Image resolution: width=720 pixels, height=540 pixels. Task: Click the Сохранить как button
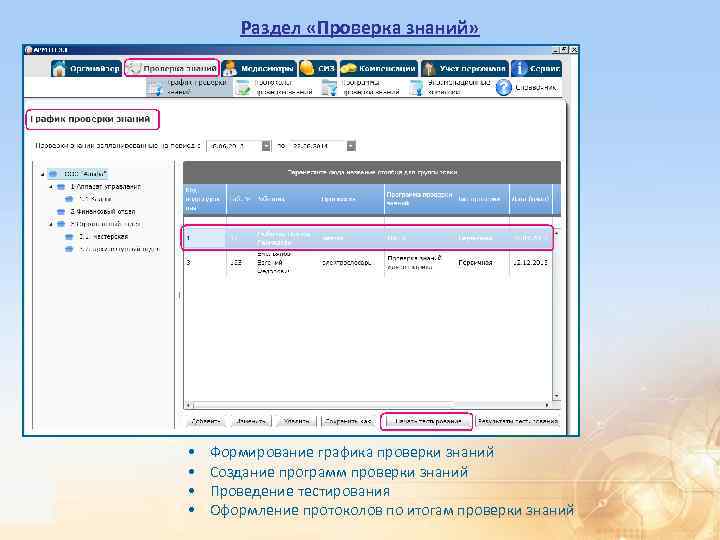click(x=348, y=421)
